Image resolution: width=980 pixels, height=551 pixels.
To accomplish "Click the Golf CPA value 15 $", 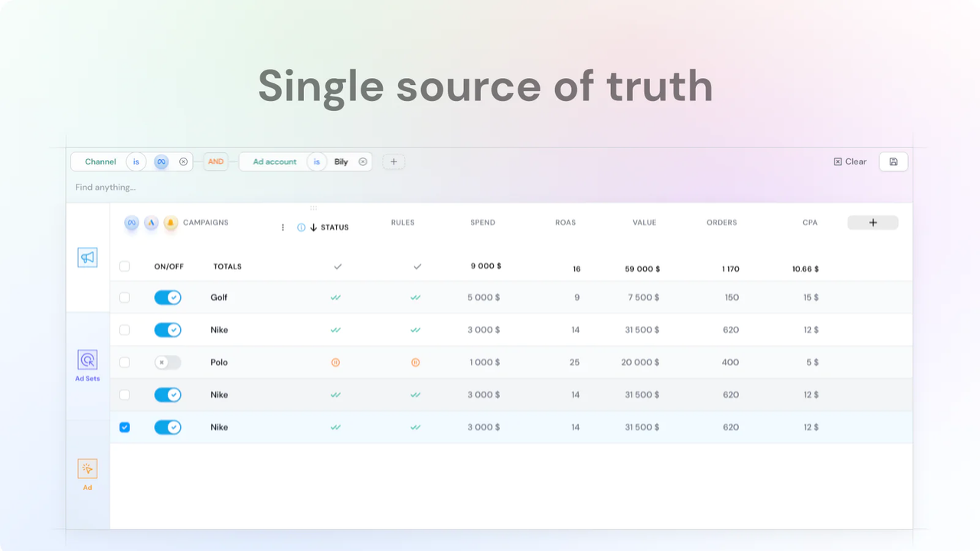I will [x=811, y=298].
